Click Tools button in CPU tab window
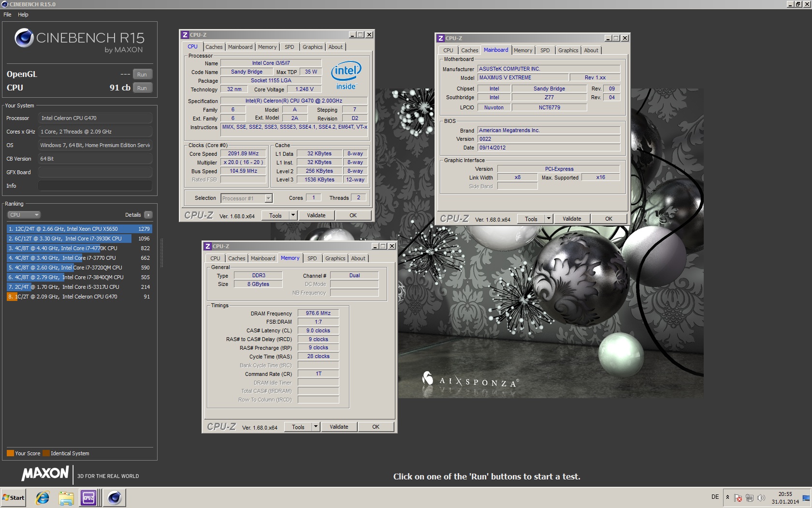812x508 pixels. click(x=275, y=216)
